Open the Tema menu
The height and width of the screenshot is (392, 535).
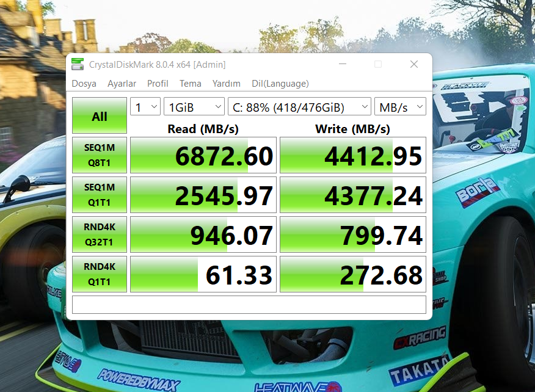[191, 84]
